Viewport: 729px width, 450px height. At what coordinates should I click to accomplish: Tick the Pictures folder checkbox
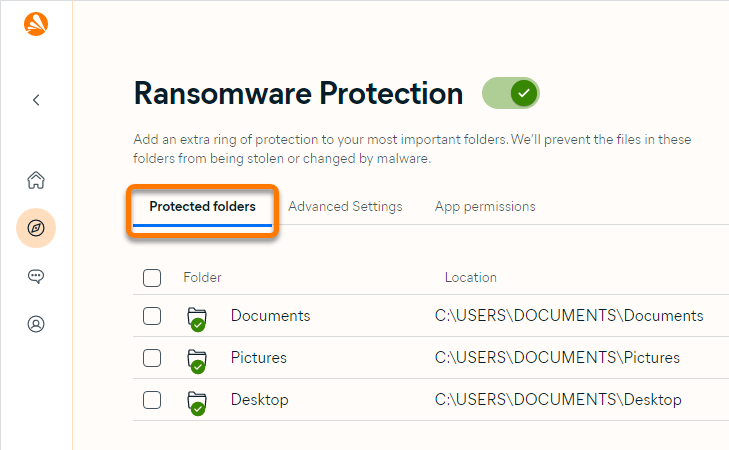(152, 358)
